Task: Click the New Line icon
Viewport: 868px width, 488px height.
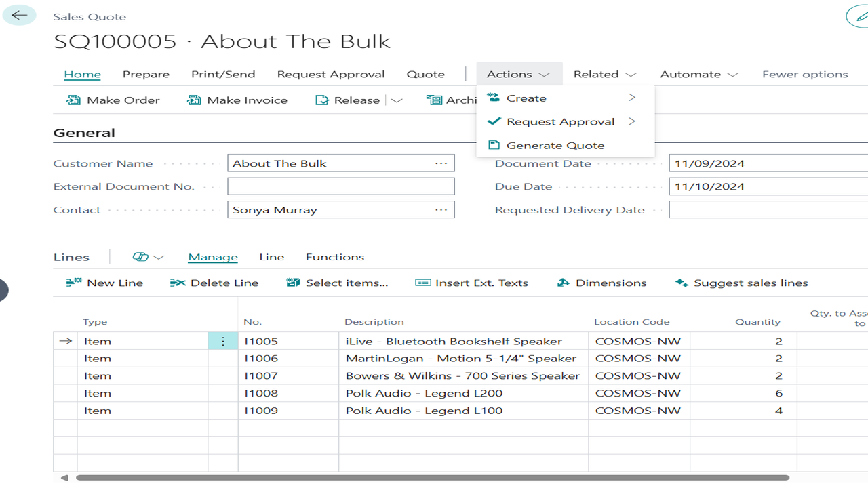Action: (73, 283)
